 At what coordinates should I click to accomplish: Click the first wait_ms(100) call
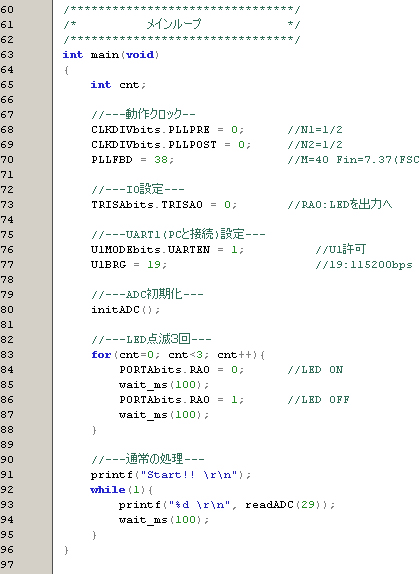(x=164, y=385)
